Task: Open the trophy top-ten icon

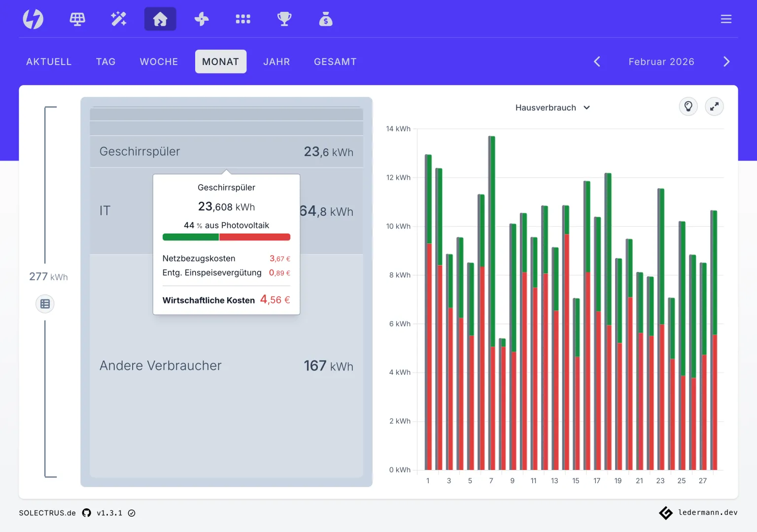Action: (284, 19)
